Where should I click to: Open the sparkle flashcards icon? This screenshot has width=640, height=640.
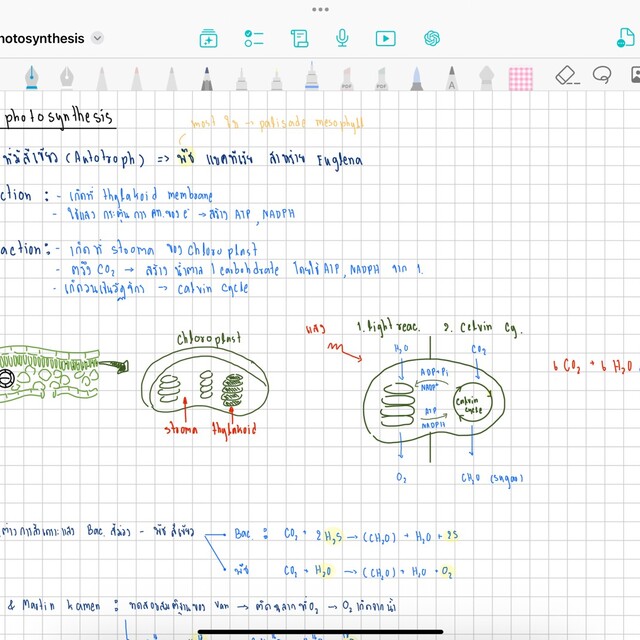[208, 38]
